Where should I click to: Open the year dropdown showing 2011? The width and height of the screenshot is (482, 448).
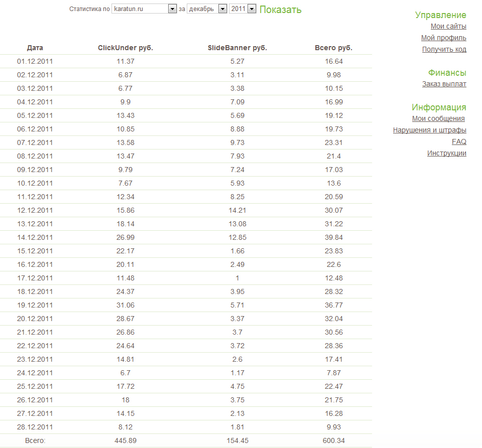[242, 9]
